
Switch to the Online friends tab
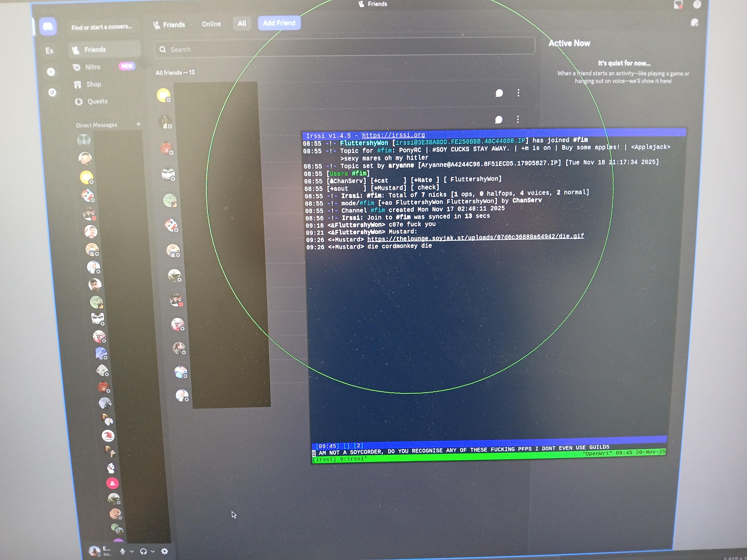[211, 24]
